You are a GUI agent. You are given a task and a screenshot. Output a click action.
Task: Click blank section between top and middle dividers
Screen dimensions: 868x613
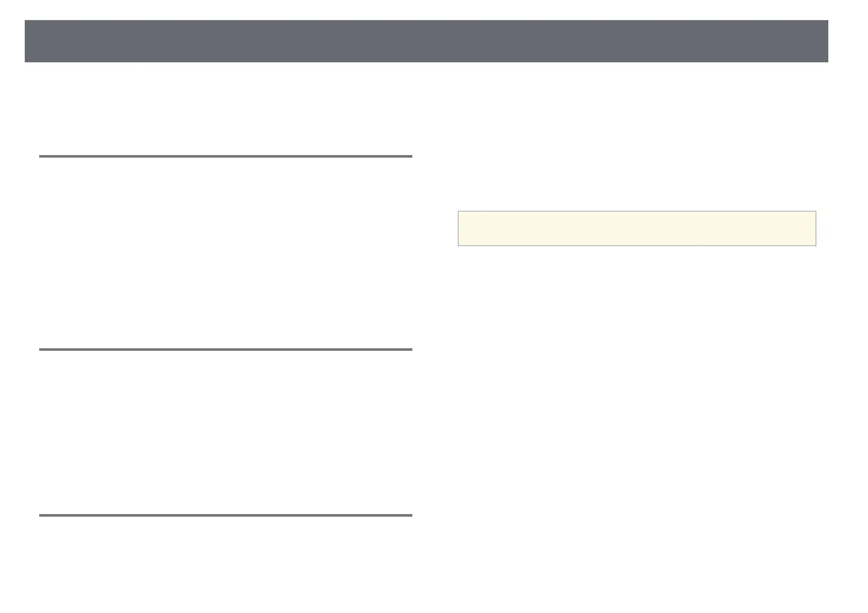(225, 252)
